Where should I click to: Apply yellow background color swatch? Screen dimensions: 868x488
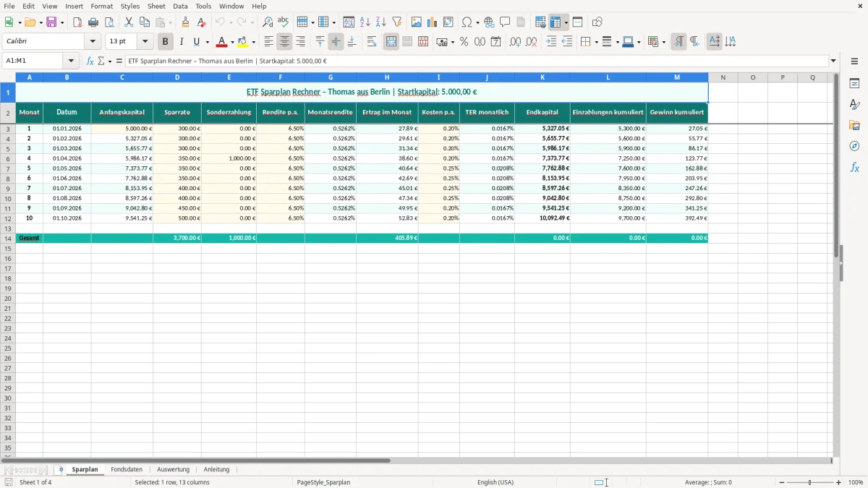coord(244,42)
